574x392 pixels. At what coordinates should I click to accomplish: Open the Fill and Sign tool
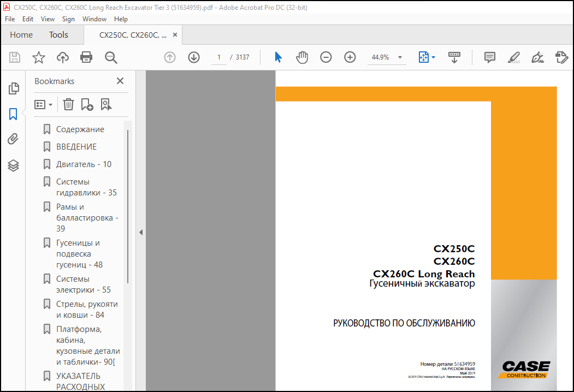(x=538, y=57)
